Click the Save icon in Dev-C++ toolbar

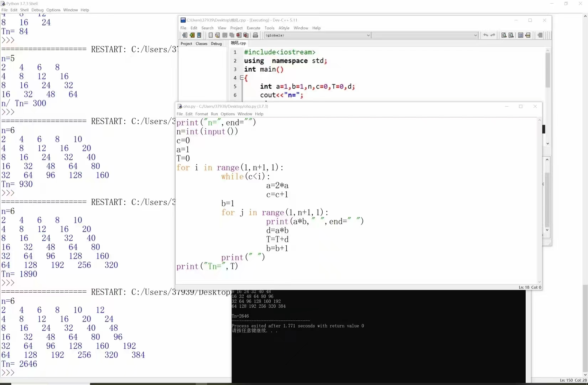click(225, 35)
